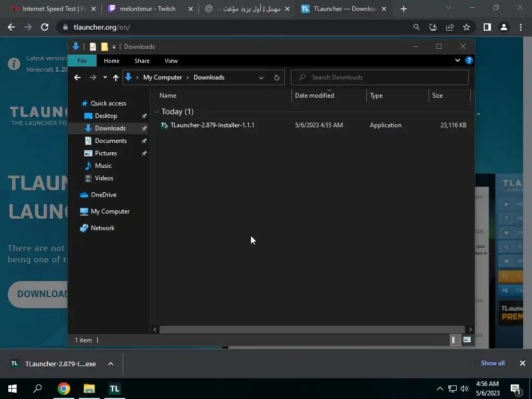Screen dimensions: 532x399
Task: Refresh the Downloads folder view
Action: [x=276, y=78]
